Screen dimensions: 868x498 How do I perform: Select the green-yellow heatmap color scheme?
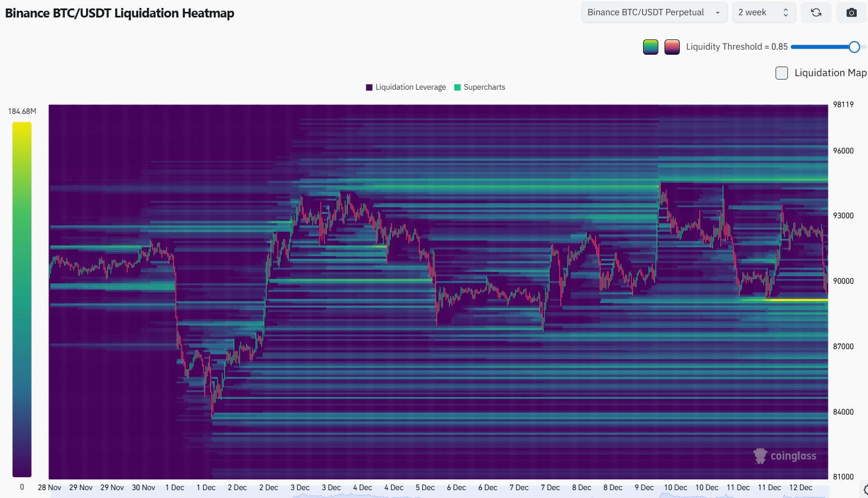[650, 47]
